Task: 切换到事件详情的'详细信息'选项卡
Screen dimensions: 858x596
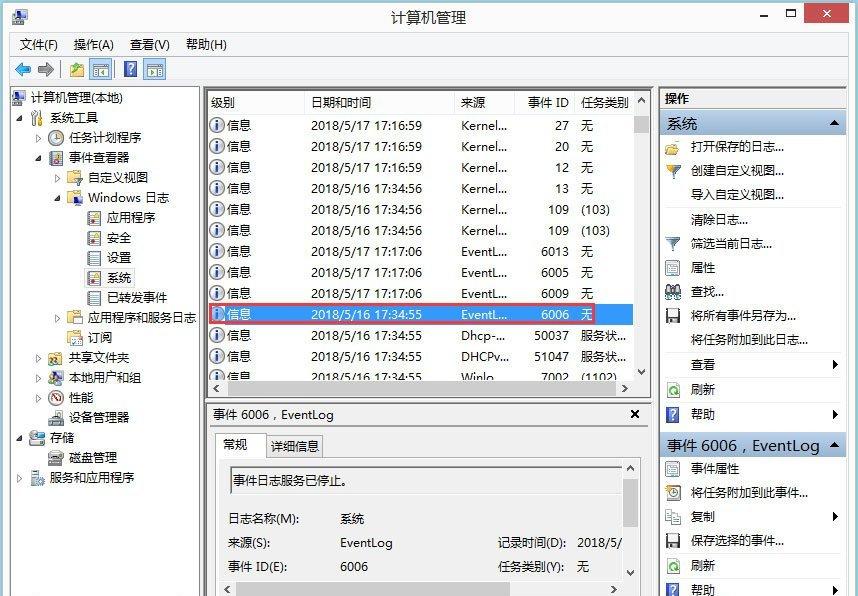Action: (296, 446)
